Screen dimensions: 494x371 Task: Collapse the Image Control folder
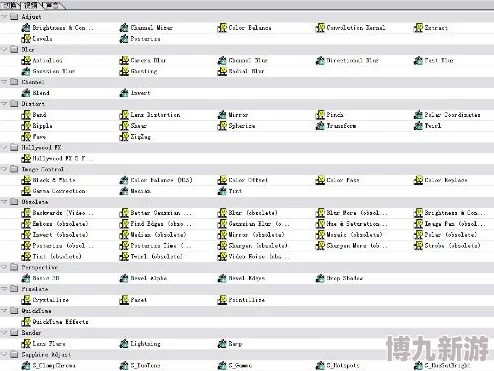4,169
